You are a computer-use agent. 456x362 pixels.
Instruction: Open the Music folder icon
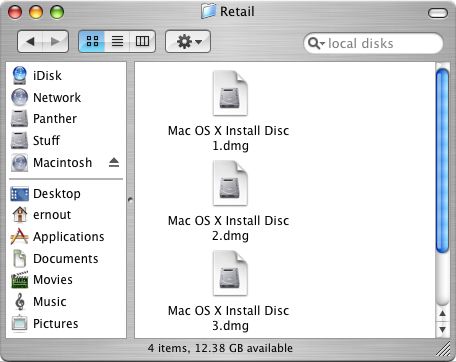click(x=20, y=302)
